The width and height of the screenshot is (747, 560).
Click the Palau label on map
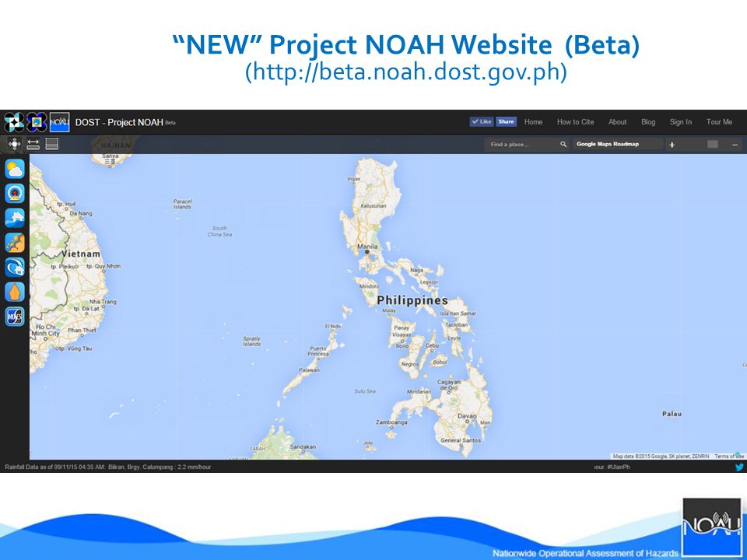tap(672, 414)
